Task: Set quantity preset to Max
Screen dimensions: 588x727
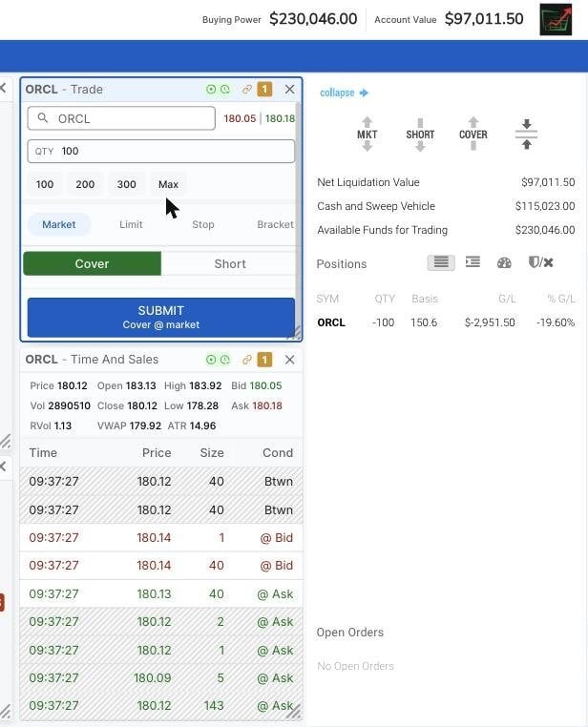Action: coord(168,184)
